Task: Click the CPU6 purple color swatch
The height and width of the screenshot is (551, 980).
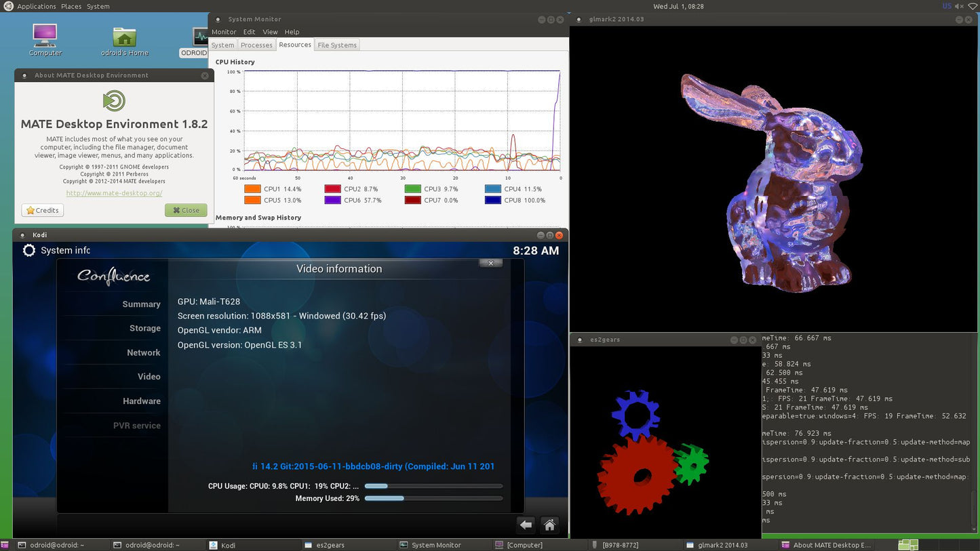Action: pyautogui.click(x=332, y=201)
